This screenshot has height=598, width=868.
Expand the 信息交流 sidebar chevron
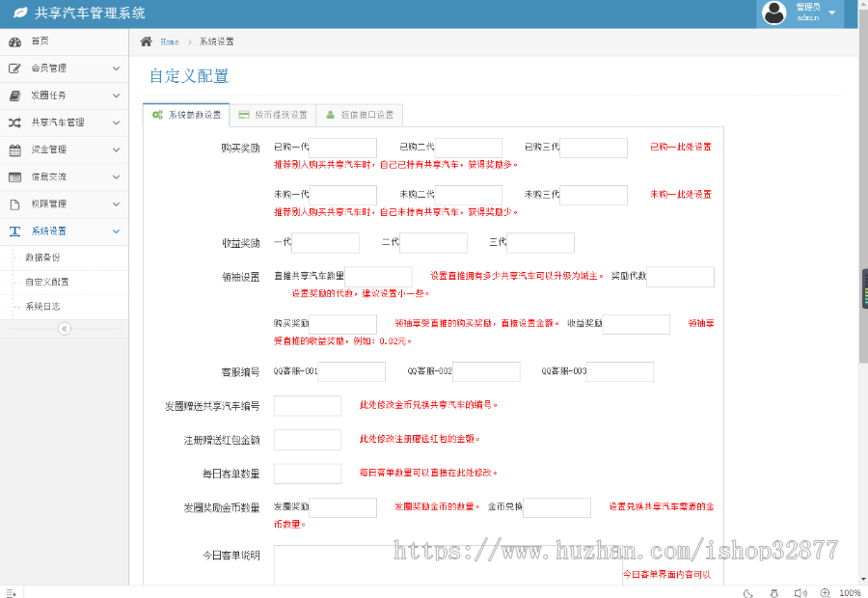(115, 177)
